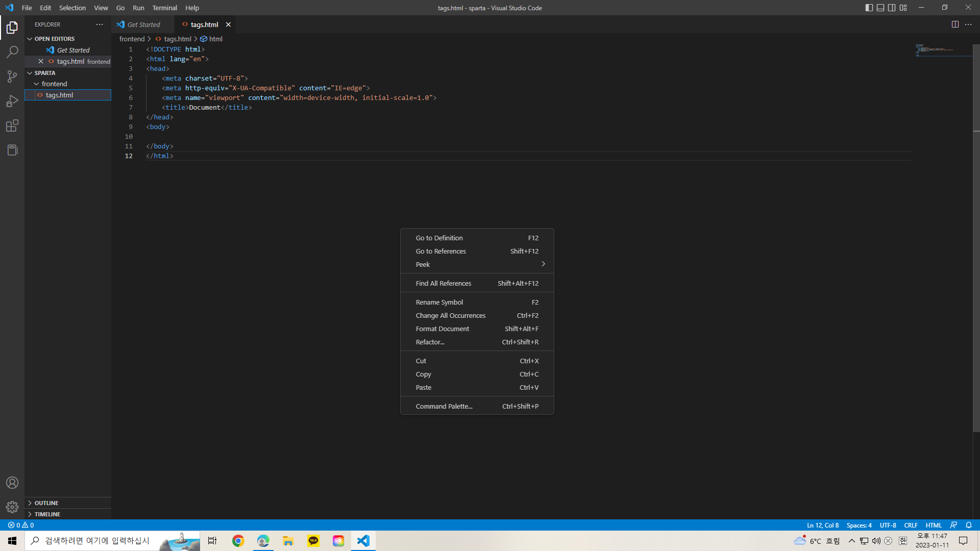980x551 pixels.
Task: Select encoding UTF-8 in status bar
Action: click(x=888, y=525)
